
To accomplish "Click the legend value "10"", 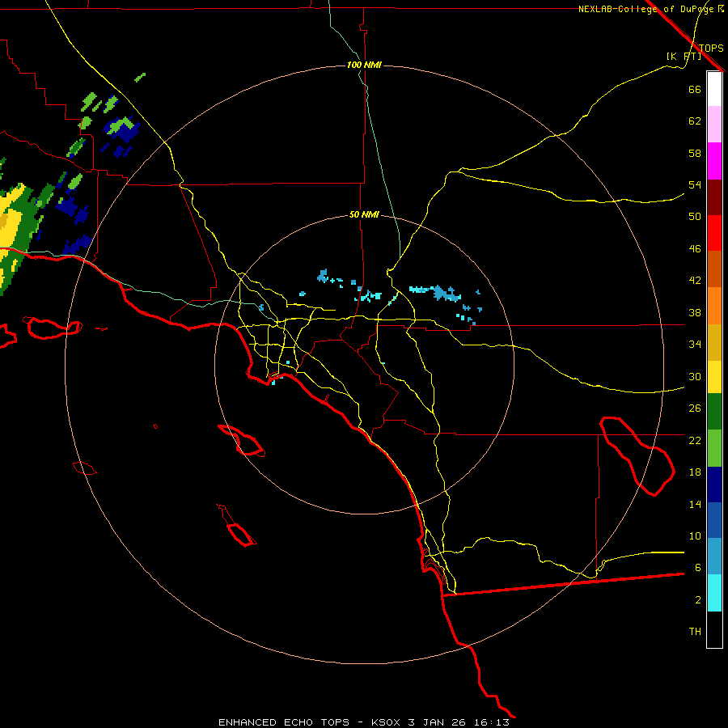I will tap(695, 536).
